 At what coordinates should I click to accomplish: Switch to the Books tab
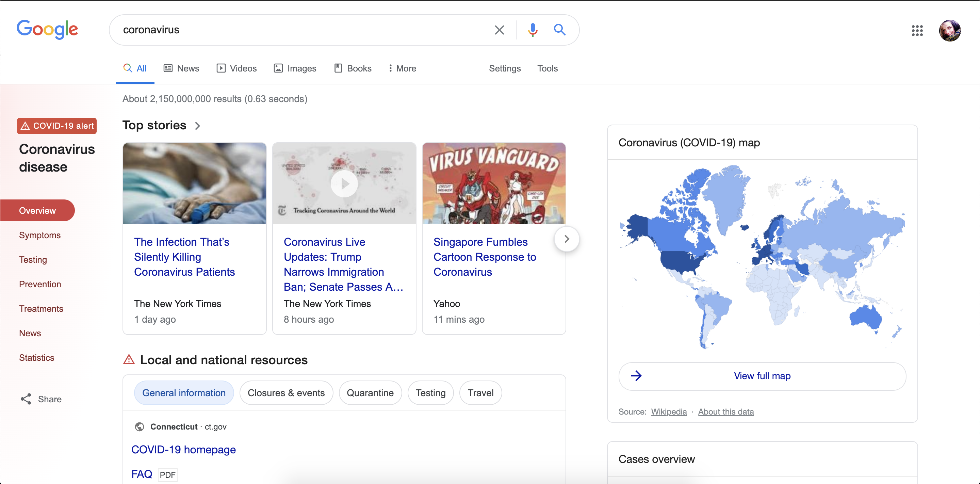point(353,68)
